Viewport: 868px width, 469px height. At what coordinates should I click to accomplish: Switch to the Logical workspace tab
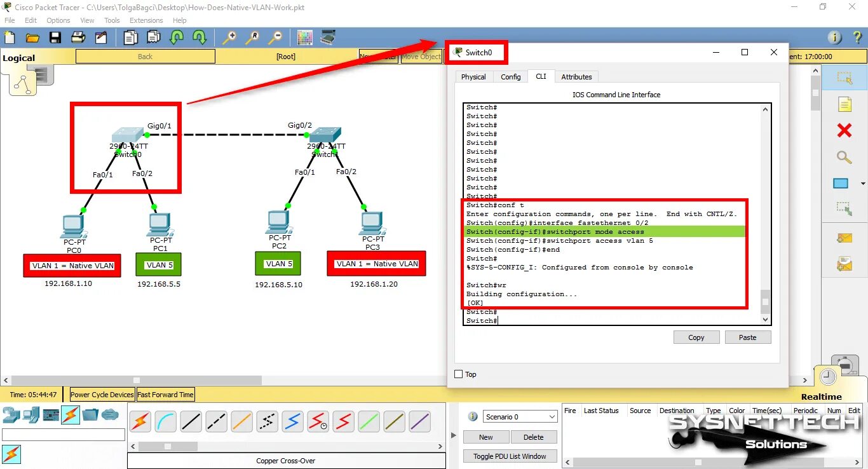[x=19, y=58]
